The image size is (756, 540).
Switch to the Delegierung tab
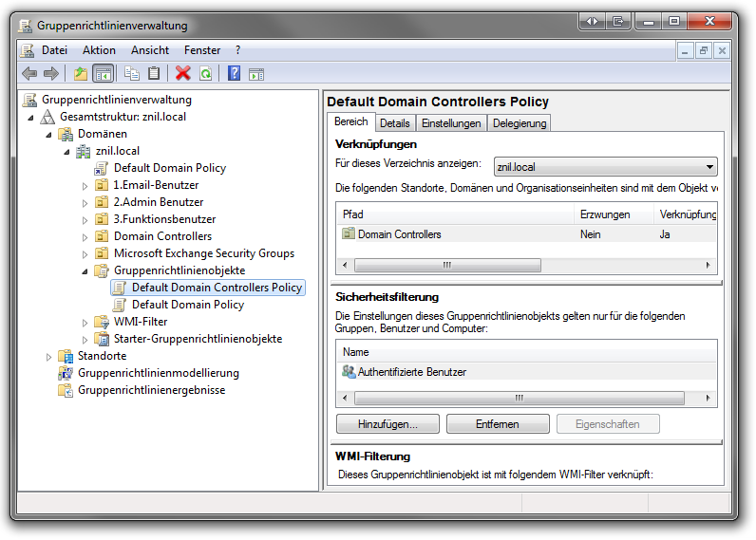click(519, 123)
